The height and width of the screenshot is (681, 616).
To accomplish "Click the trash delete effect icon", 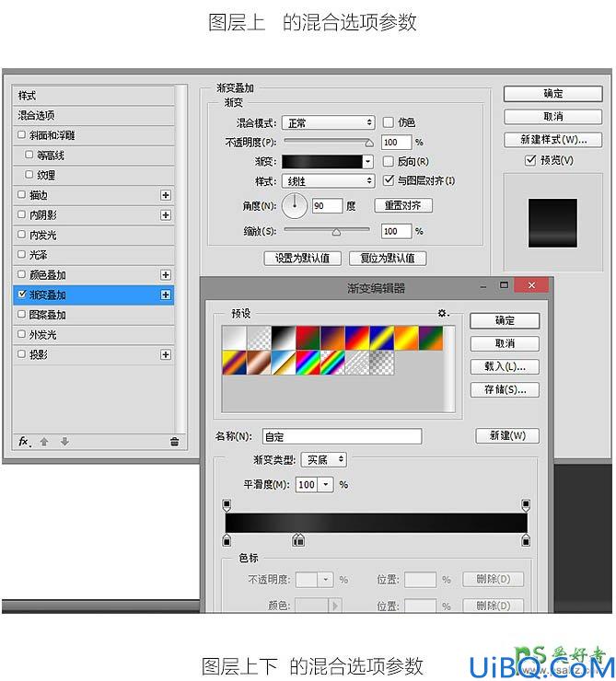I will [174, 442].
